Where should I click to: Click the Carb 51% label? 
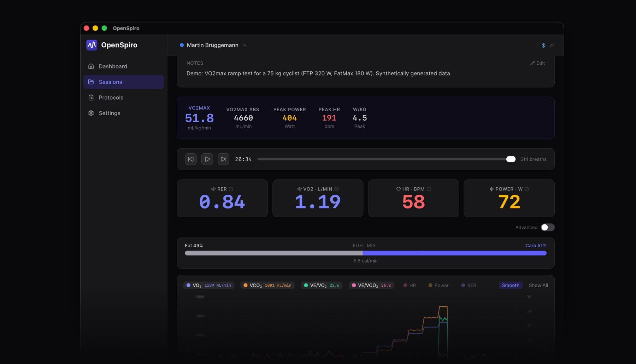pyautogui.click(x=536, y=246)
